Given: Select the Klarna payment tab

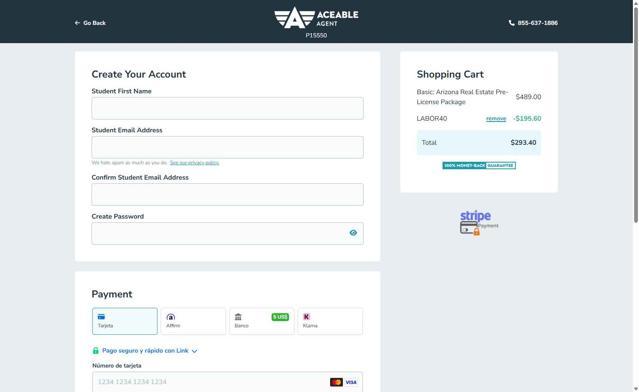Looking at the screenshot, I should point(330,321).
